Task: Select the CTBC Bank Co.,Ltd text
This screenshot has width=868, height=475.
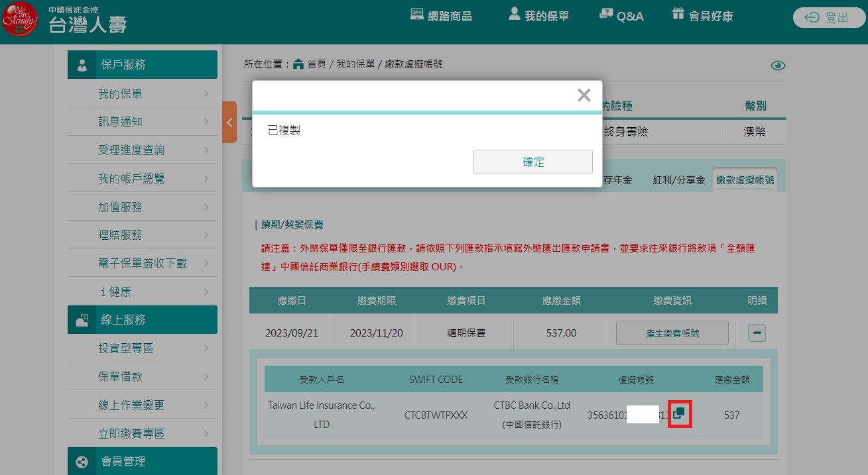Action: pos(532,405)
